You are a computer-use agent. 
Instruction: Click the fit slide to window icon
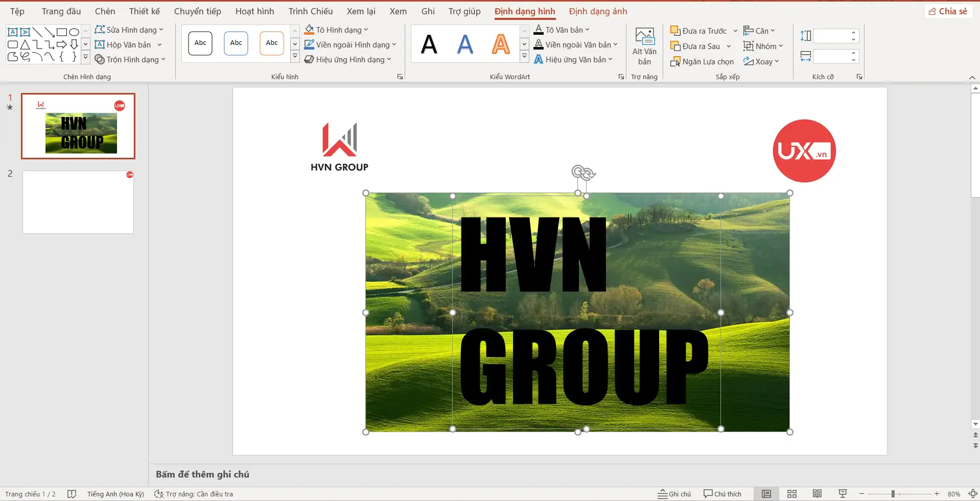(x=973, y=494)
